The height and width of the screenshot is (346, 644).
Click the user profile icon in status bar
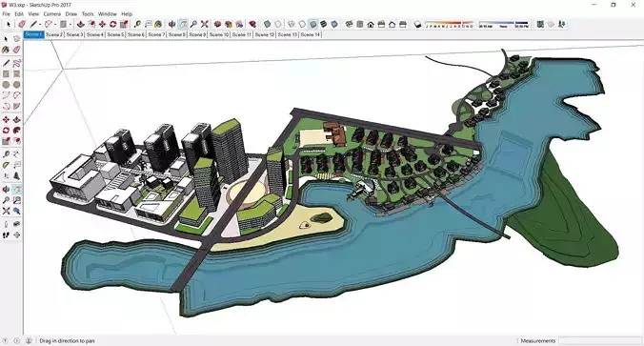[x=29, y=340]
